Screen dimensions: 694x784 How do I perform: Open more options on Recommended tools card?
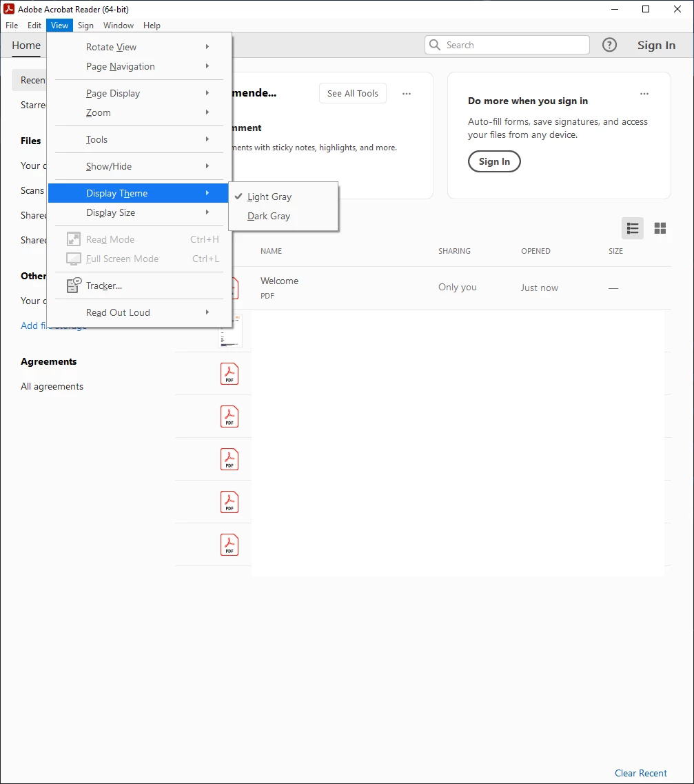pos(407,94)
